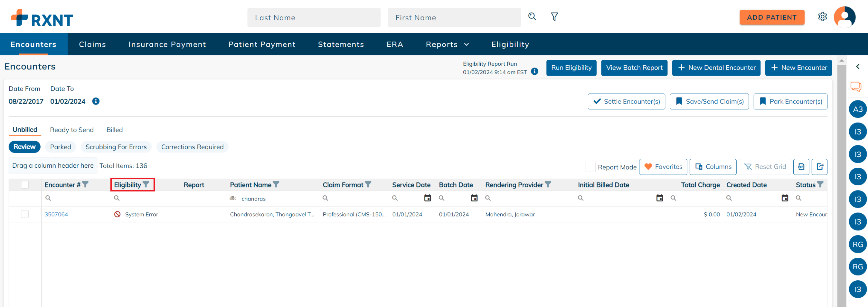Collapse the right sidebar chevron
Screen dimensions: 868x307
tap(858, 67)
